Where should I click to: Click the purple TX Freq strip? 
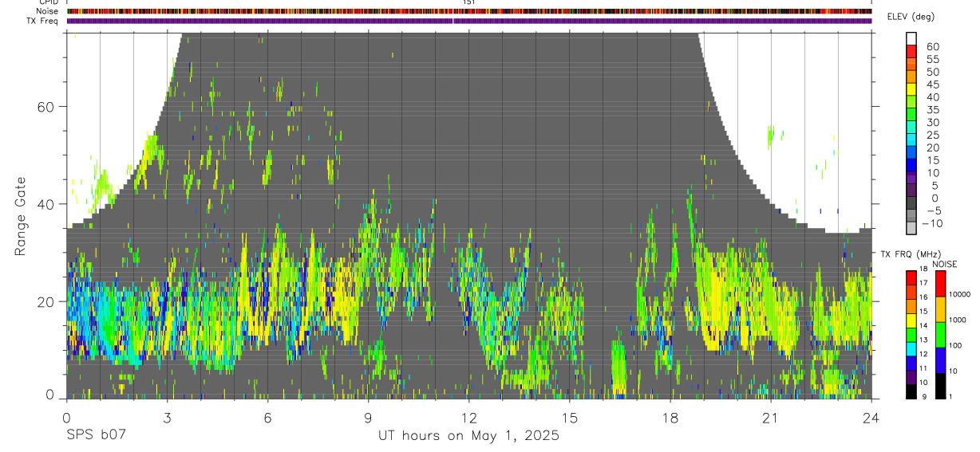point(469,21)
